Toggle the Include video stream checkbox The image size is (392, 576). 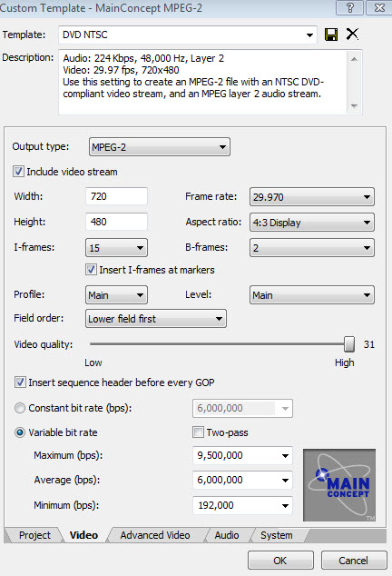(18, 172)
